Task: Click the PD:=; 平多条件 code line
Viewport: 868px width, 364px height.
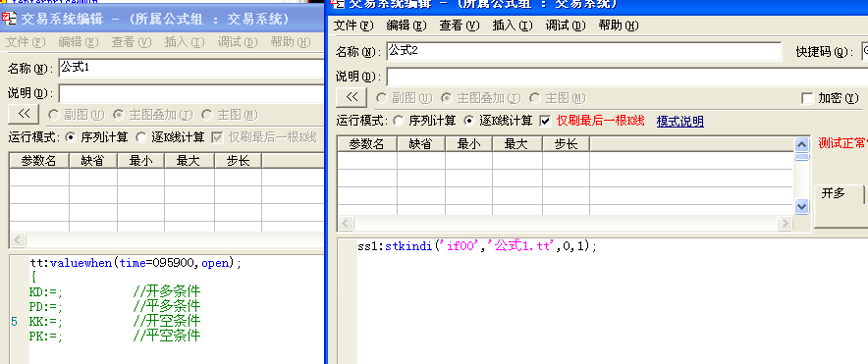Action: click(x=115, y=306)
